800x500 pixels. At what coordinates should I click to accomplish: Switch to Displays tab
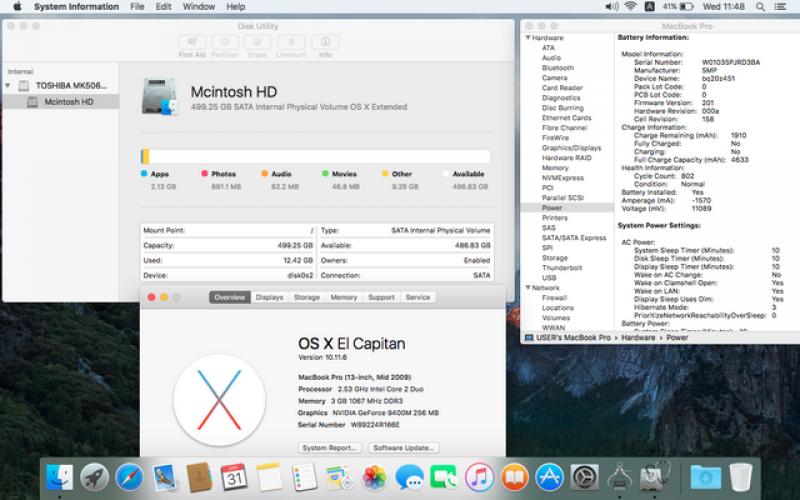coord(269,297)
